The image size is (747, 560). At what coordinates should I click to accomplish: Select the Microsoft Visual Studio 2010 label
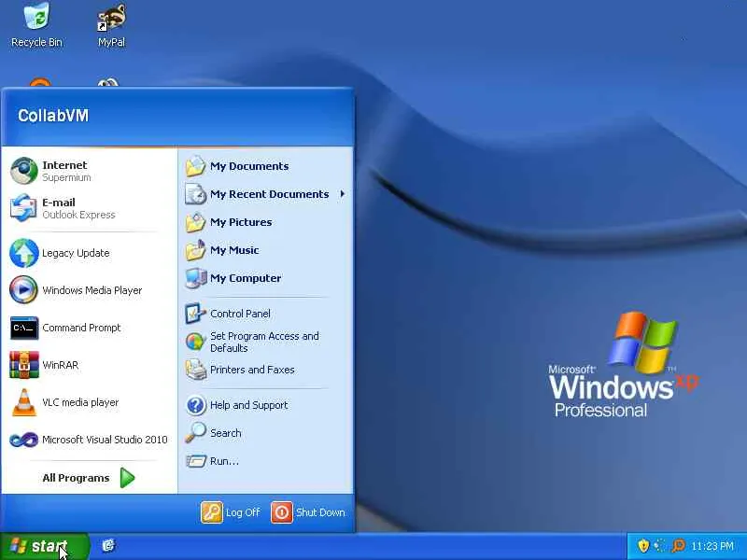coord(105,440)
